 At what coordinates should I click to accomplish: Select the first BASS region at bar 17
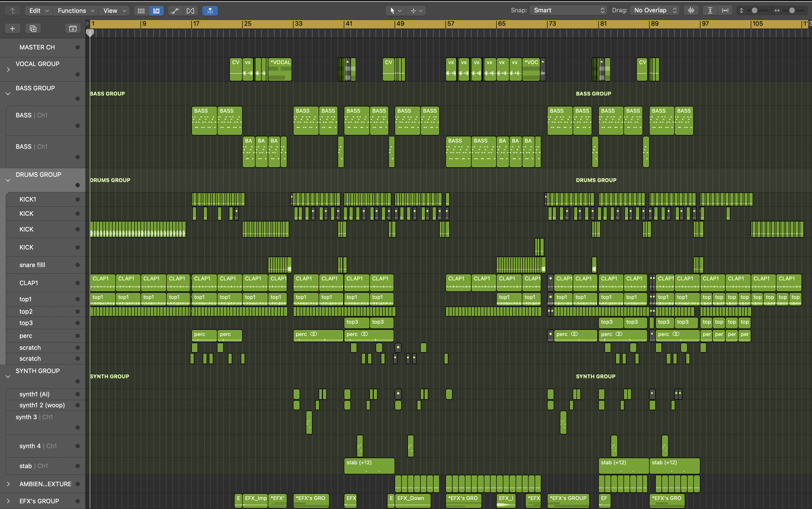pyautogui.click(x=204, y=121)
